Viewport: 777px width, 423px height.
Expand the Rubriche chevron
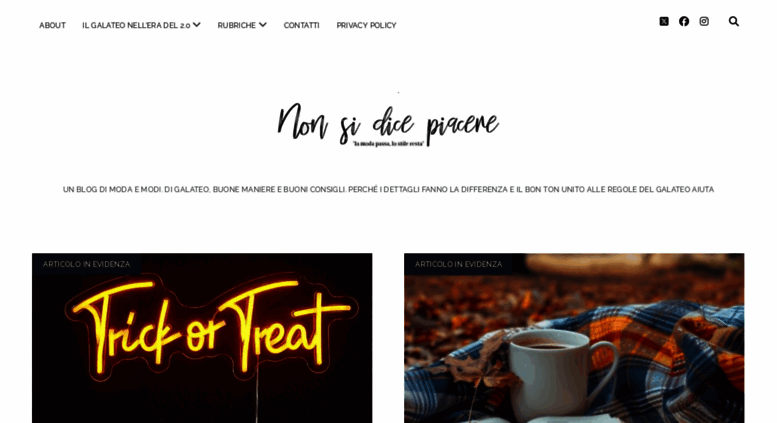pos(263,25)
